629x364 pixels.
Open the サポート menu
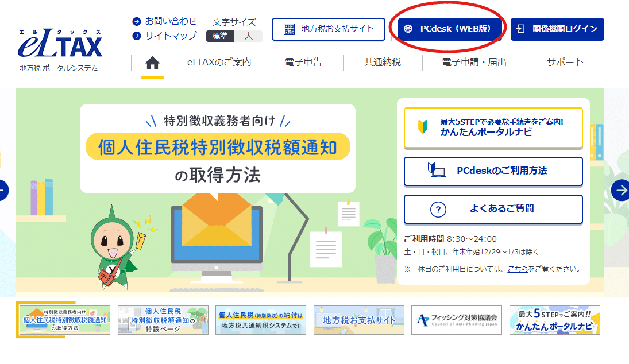[x=565, y=62]
